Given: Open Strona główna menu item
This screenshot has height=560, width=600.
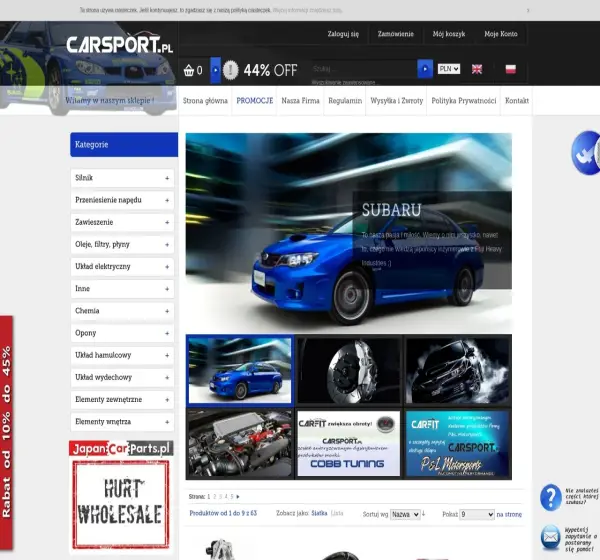Looking at the screenshot, I should 205,101.
